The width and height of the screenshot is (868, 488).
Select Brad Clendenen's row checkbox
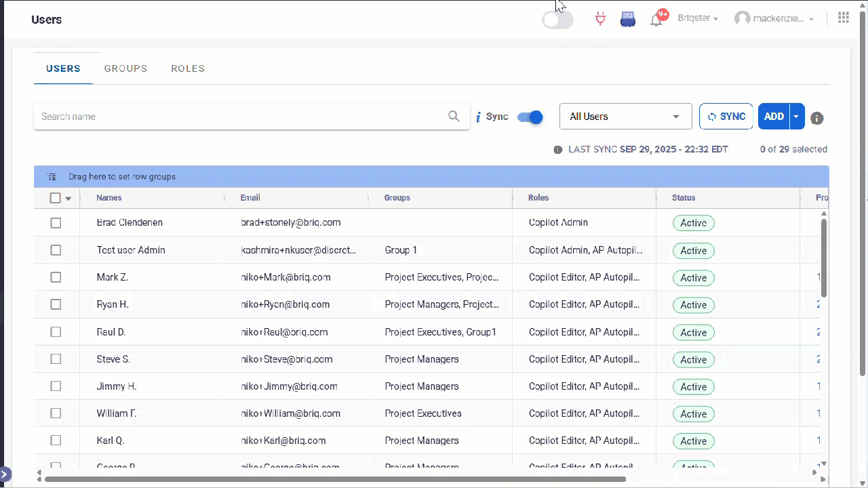coord(56,223)
